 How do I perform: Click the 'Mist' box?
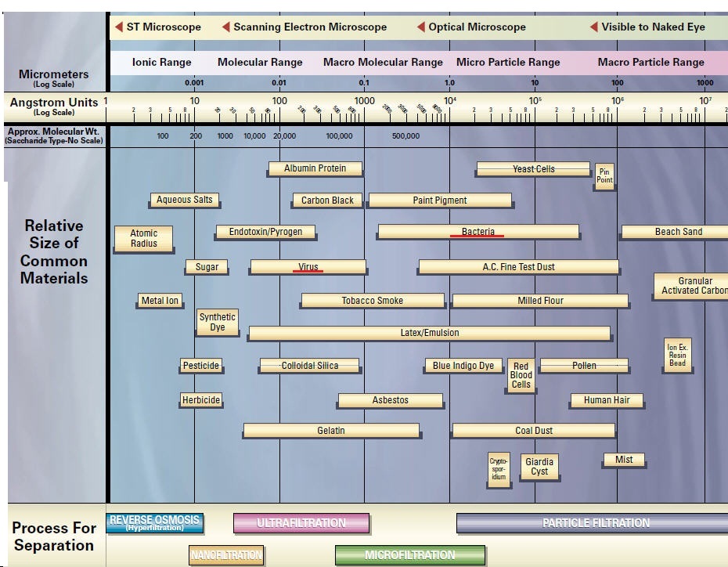[x=624, y=460]
